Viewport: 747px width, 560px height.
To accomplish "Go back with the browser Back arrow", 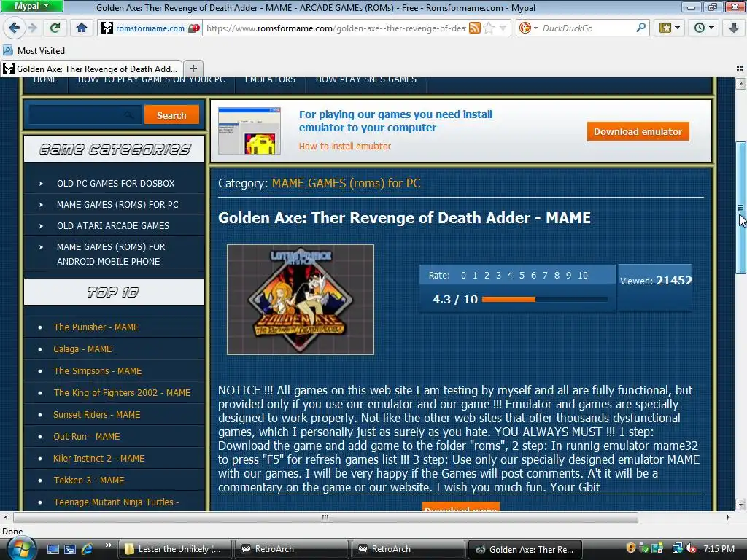I will click(15, 28).
